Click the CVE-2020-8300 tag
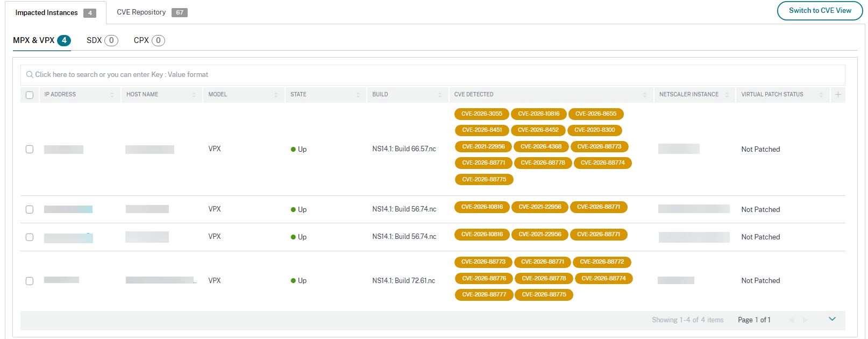 (595, 130)
